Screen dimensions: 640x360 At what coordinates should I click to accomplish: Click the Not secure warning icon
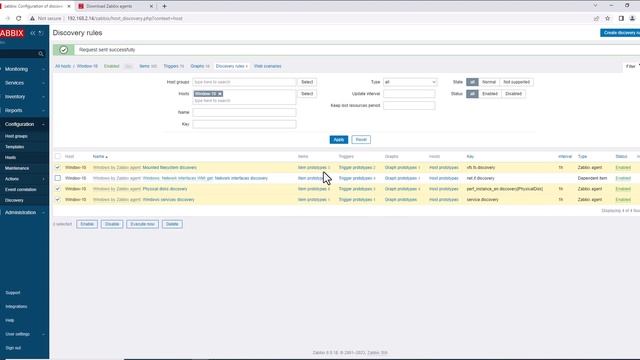[32, 18]
